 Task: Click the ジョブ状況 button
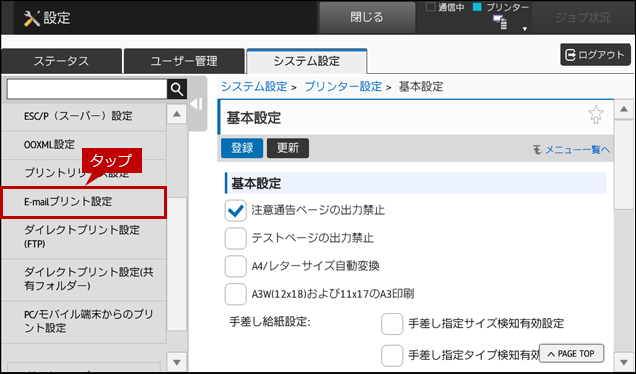(582, 17)
